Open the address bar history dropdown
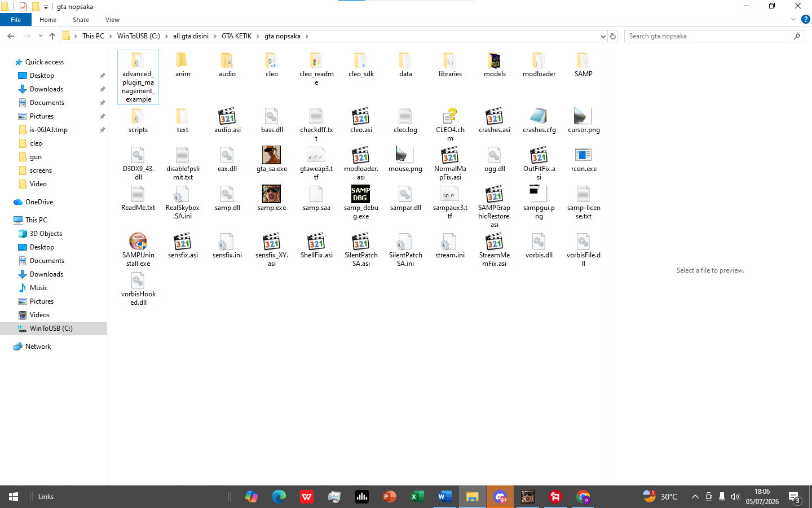Screen dimensions: 812x508 (603, 36)
